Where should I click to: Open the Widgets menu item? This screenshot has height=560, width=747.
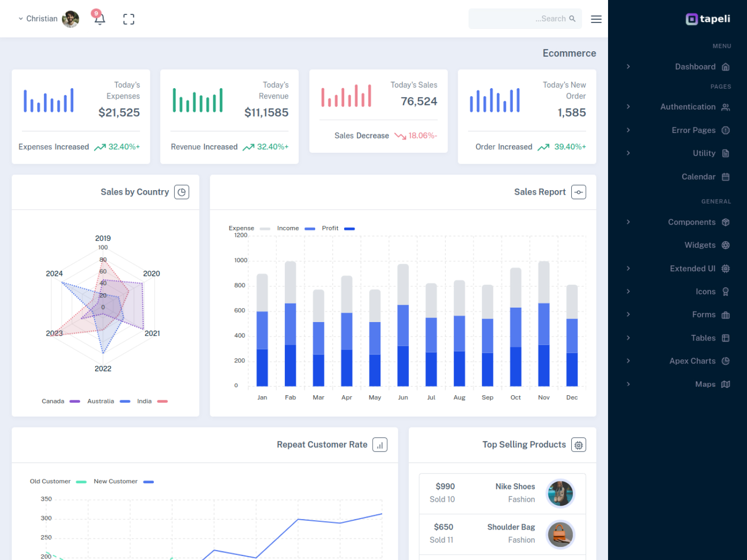click(678, 245)
